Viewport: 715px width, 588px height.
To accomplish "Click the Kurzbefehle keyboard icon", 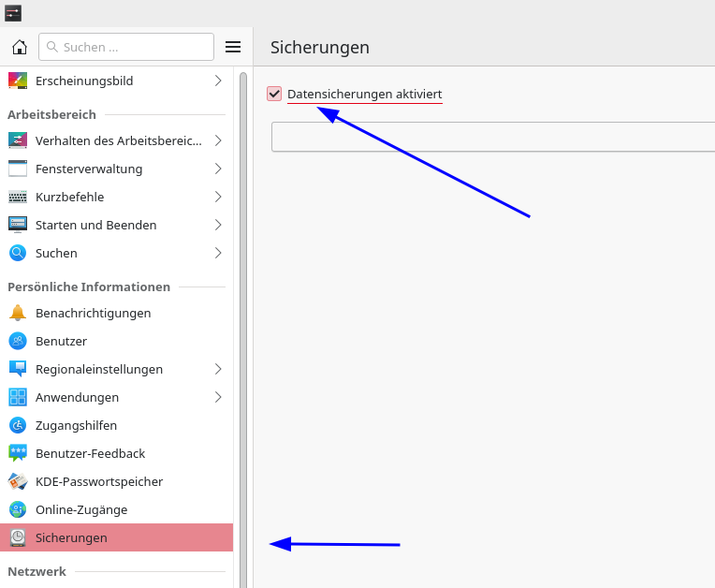I will click(18, 197).
